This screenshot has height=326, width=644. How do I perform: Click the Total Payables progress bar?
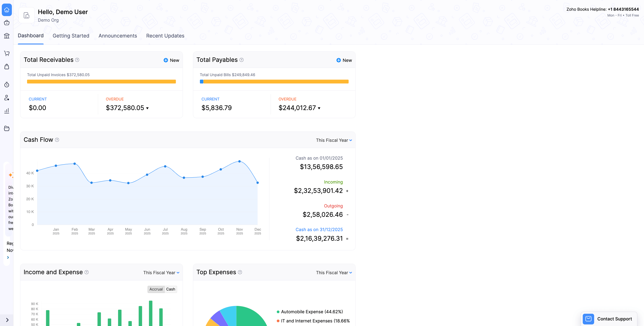[x=274, y=81]
